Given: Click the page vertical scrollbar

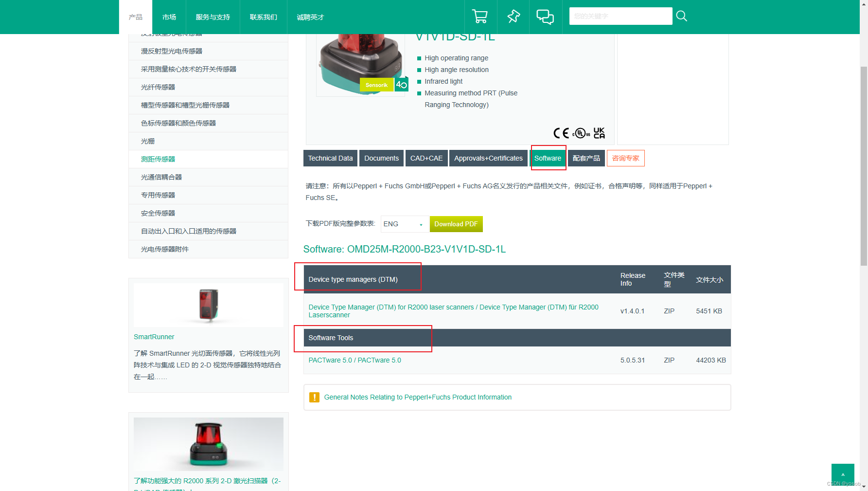Looking at the screenshot, I should 864,165.
